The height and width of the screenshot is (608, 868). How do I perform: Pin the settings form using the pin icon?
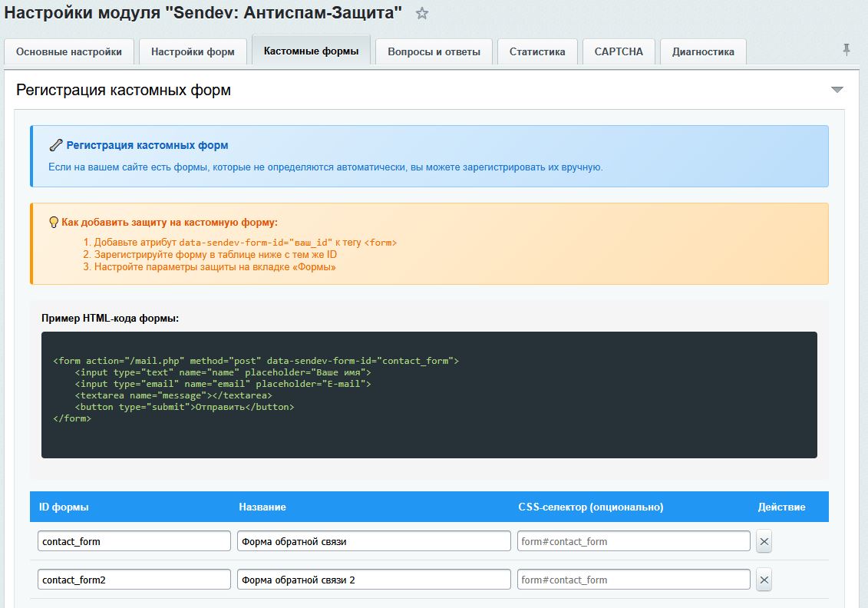pos(845,48)
